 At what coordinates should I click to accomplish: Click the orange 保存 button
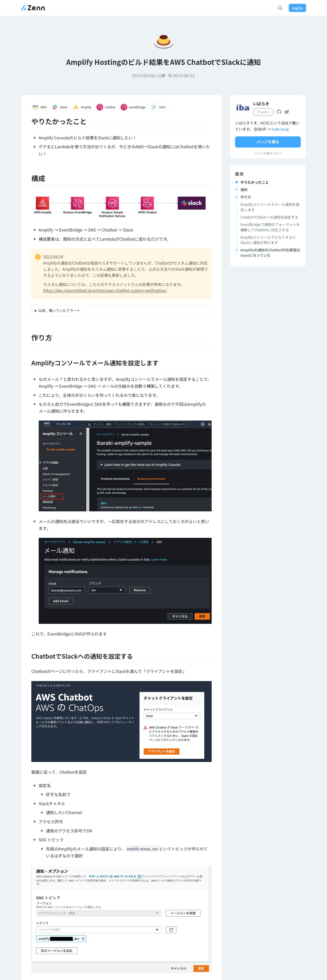pyautogui.click(x=202, y=616)
